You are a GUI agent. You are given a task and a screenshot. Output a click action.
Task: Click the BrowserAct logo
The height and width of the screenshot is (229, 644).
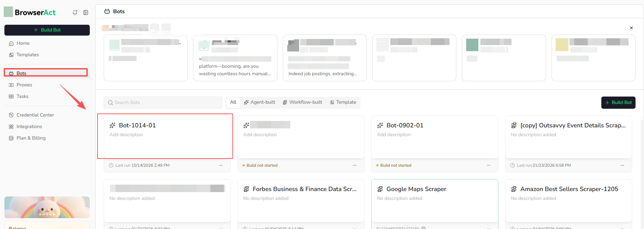30,12
